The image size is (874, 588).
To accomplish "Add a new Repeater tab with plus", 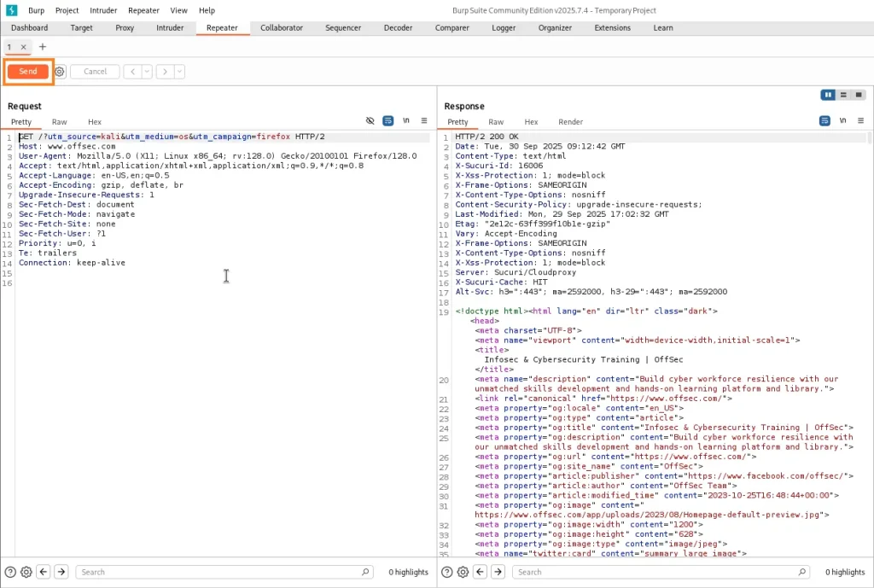I will (43, 47).
